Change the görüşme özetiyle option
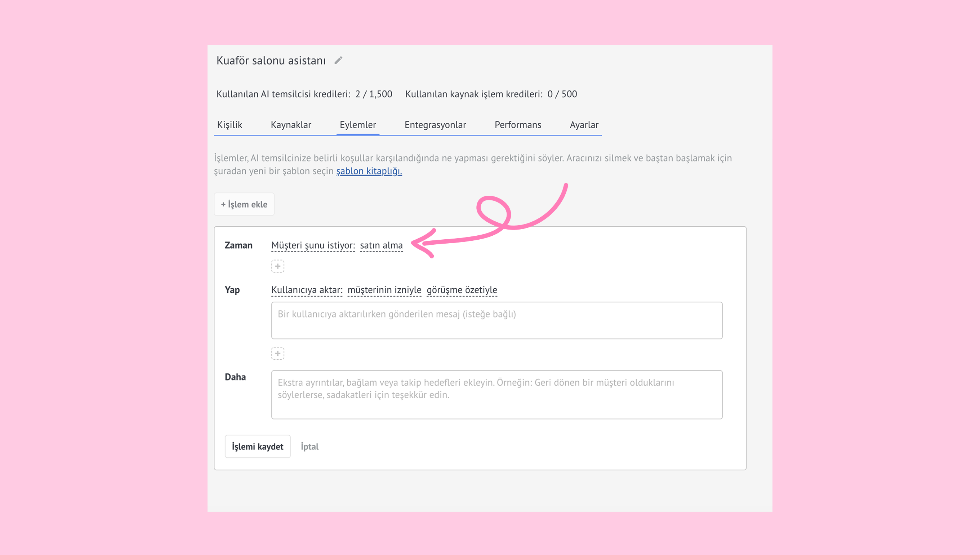 pos(462,290)
